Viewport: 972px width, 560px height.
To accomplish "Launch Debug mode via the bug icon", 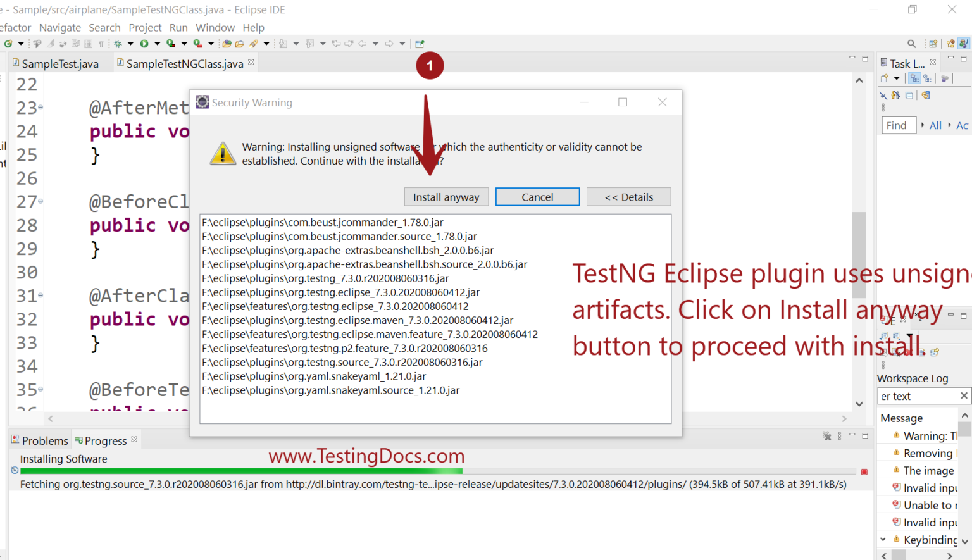I will point(118,43).
